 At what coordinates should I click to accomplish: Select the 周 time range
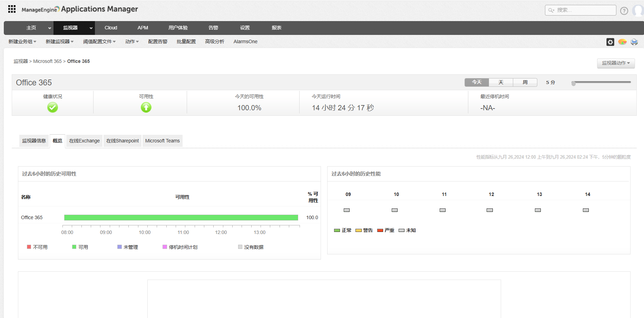[525, 82]
